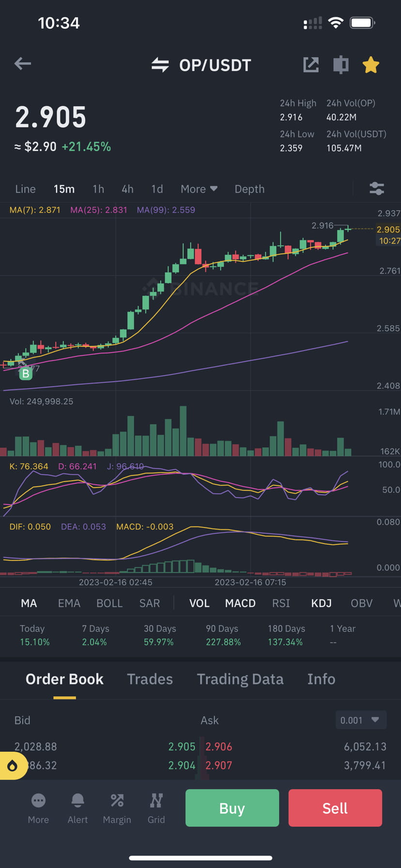Toggle the VOL sub-indicator
This screenshot has width=401, height=868.
(199, 603)
